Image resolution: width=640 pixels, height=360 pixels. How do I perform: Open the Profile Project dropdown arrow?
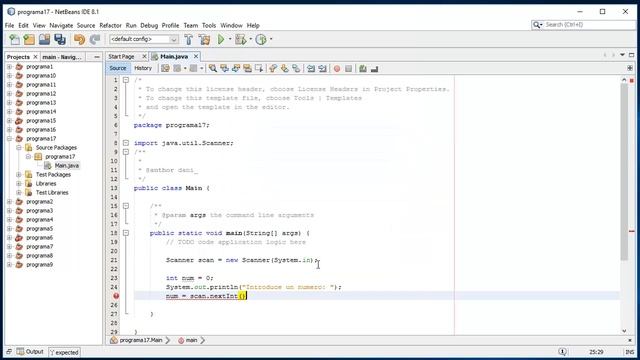[x=271, y=39]
